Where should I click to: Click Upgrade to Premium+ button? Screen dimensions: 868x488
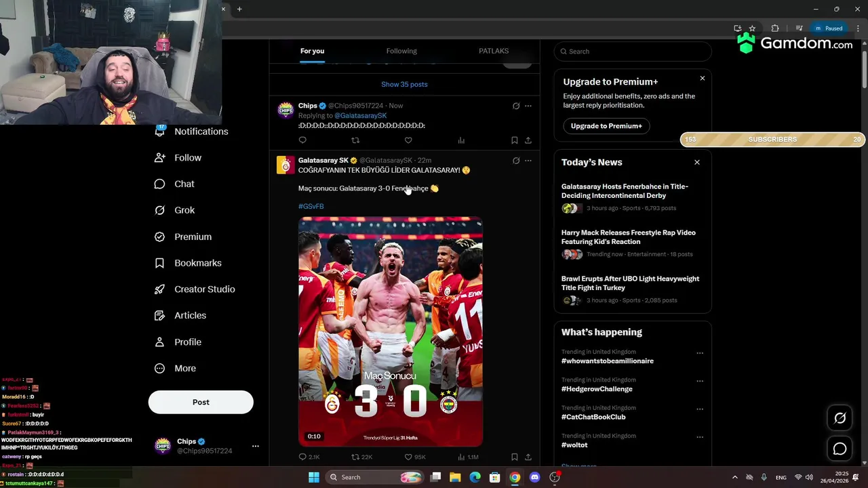click(x=606, y=126)
